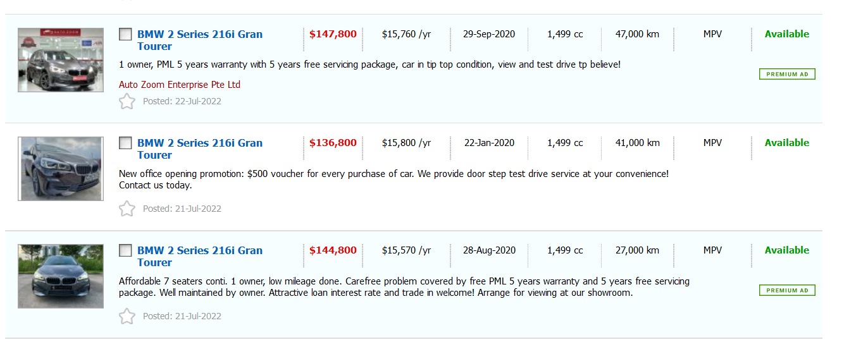Click the $147,800 price
868x342 pixels.
click(x=333, y=34)
